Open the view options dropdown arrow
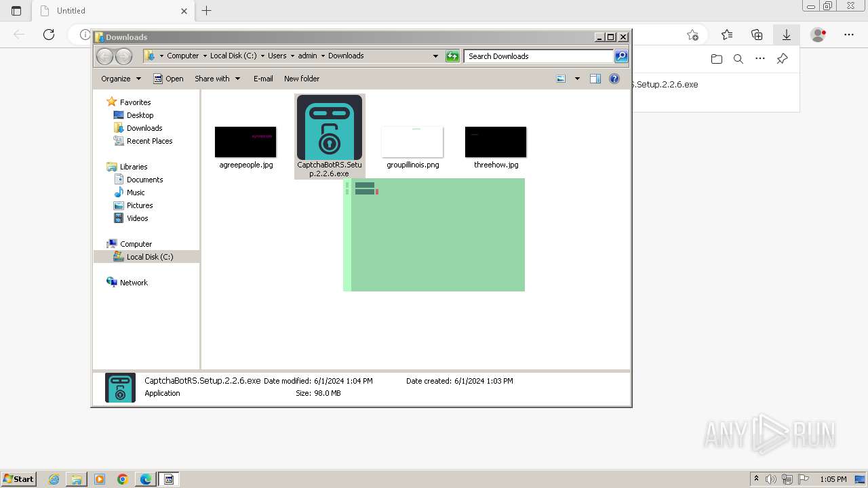 click(x=577, y=79)
